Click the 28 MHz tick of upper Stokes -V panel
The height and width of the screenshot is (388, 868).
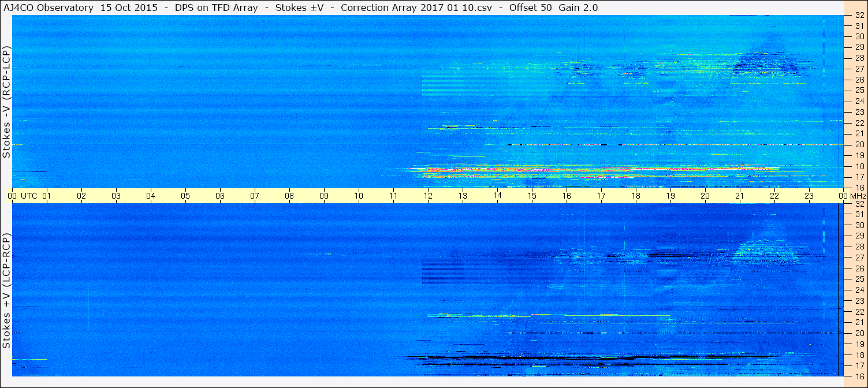tap(859, 58)
